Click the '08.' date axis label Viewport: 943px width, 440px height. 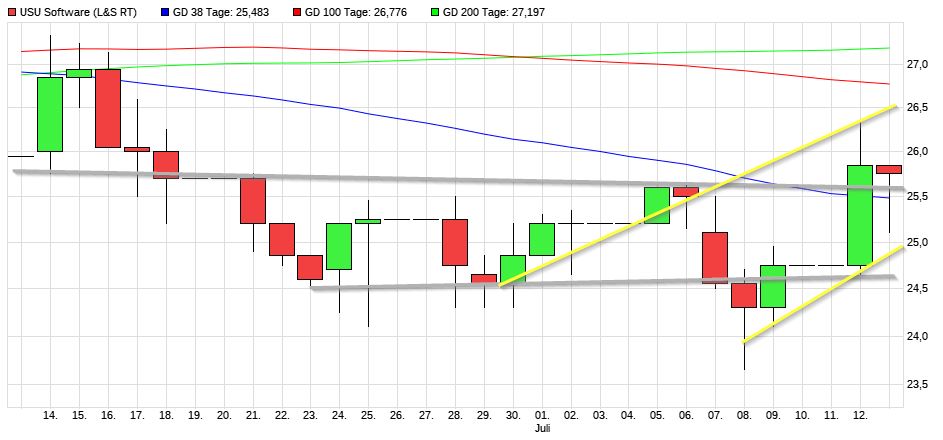click(744, 415)
